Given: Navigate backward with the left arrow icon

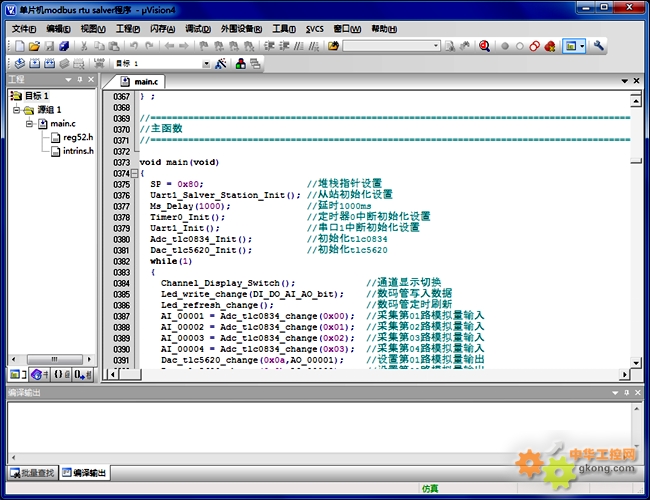Looking at the screenshot, I should click(169, 46).
